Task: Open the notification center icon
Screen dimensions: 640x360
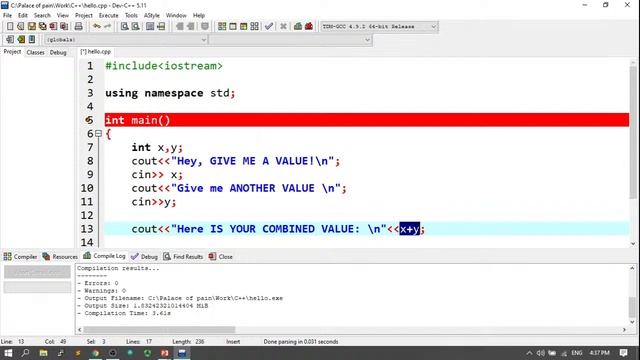Action: 624,353
